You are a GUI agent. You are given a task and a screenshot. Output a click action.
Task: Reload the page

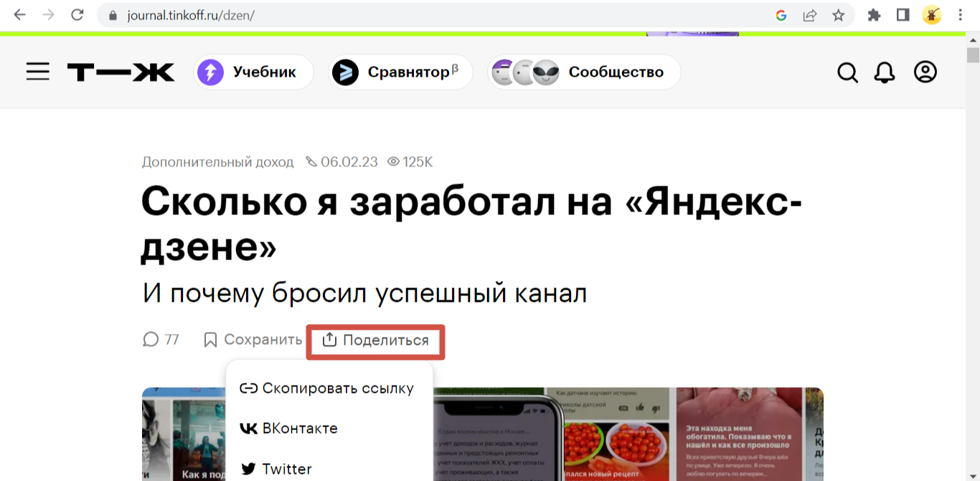[77, 15]
